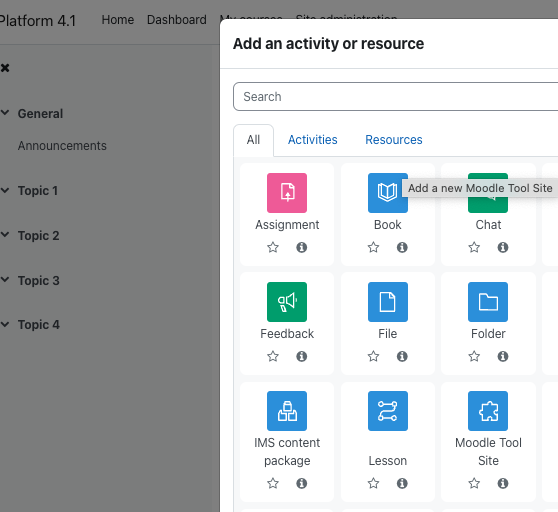Collapse the Topic 3 chevron
The width and height of the screenshot is (558, 512).
pos(5,280)
